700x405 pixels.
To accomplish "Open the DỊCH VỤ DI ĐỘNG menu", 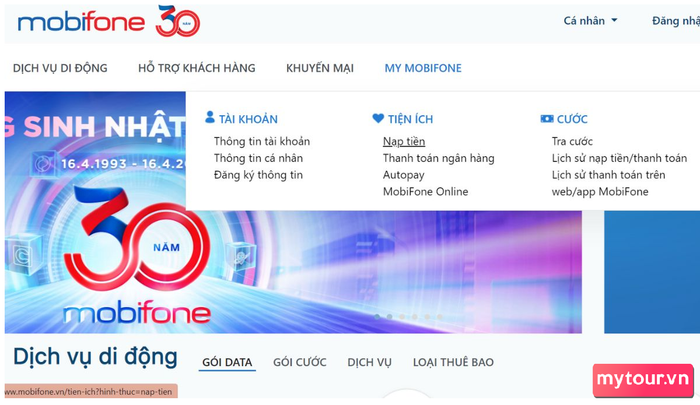I will [60, 68].
